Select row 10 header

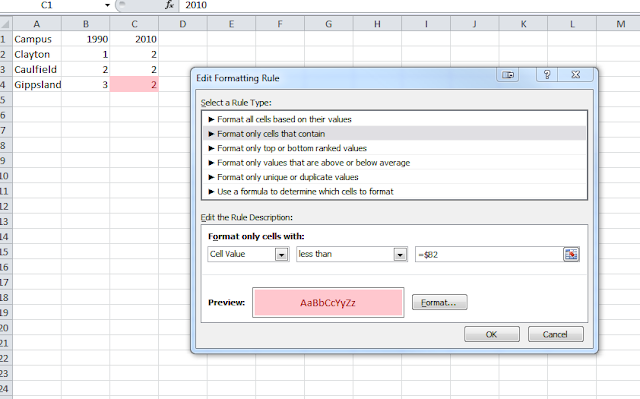pyautogui.click(x=5, y=176)
